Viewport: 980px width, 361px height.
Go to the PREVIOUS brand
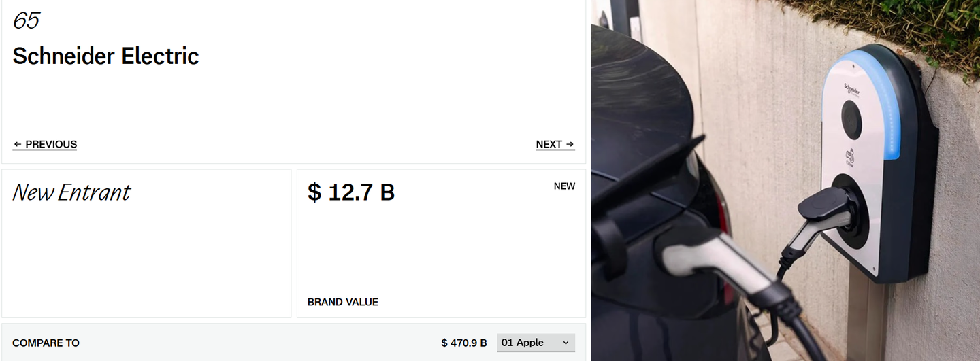(45, 144)
